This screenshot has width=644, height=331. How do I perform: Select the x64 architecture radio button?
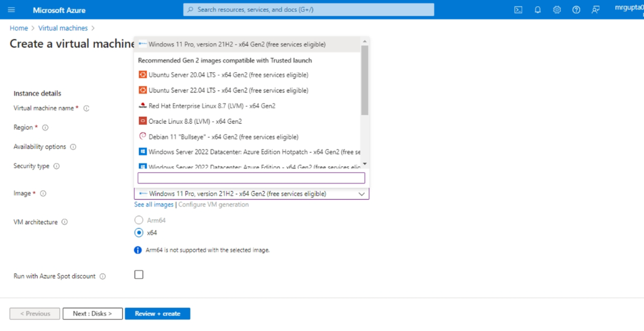(139, 232)
